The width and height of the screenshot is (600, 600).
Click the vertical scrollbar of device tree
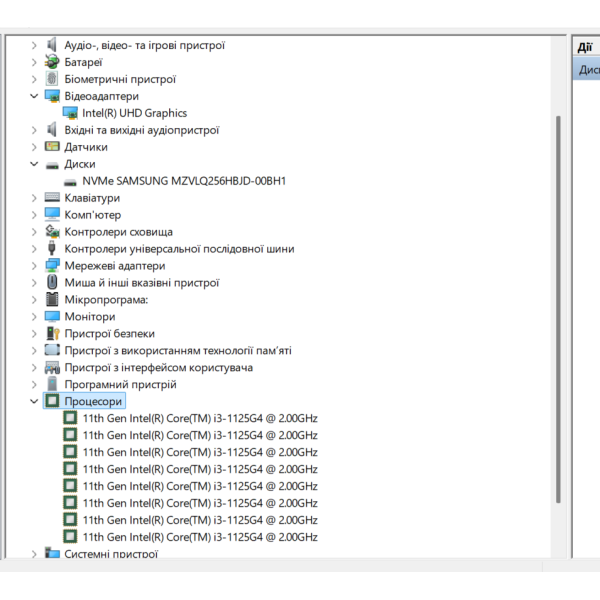click(558, 309)
